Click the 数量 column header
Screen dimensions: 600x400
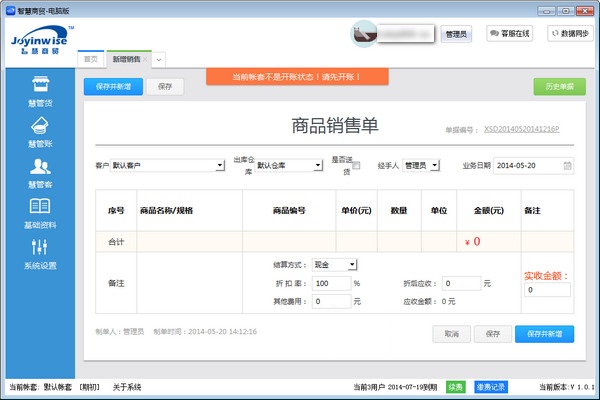click(x=399, y=211)
